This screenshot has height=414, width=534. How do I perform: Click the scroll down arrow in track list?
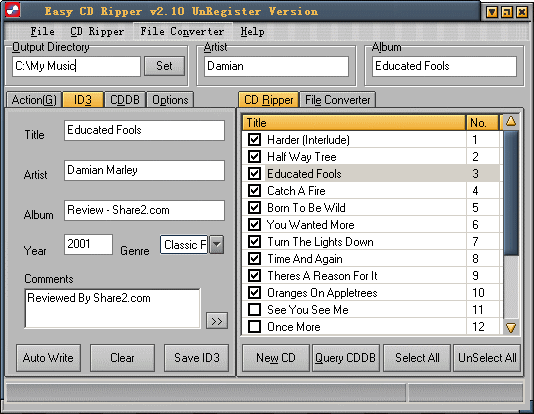[511, 328]
